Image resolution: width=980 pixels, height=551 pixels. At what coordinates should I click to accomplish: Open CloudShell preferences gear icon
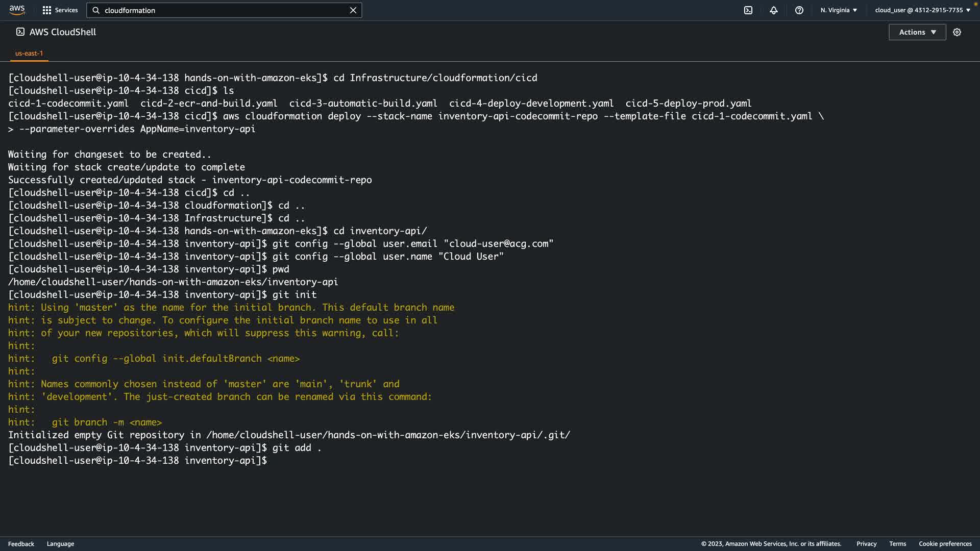[x=957, y=32]
